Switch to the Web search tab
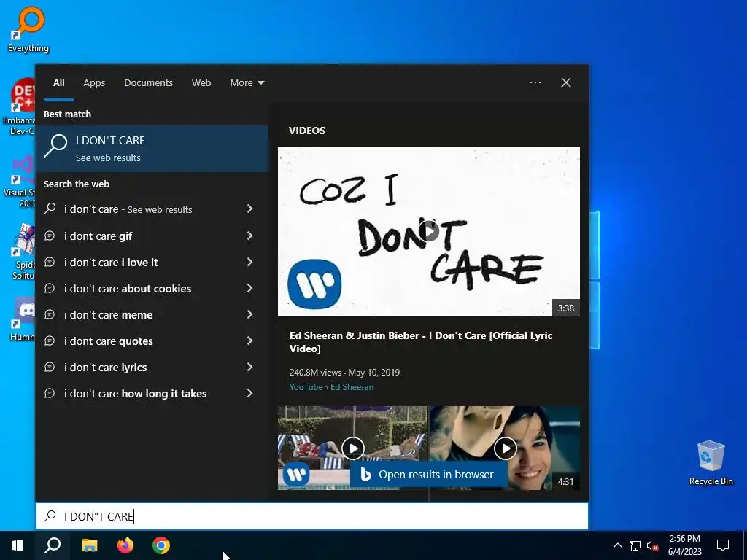This screenshot has width=747, height=560. [x=201, y=83]
